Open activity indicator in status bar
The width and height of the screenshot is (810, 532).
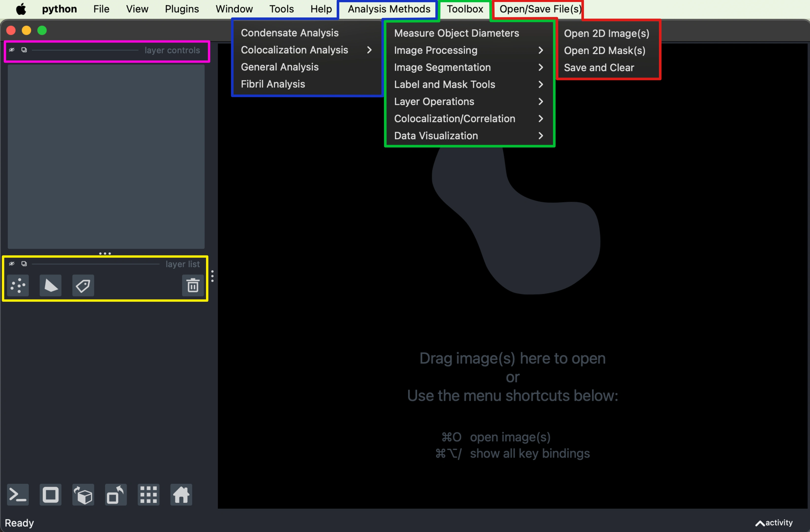point(774,523)
